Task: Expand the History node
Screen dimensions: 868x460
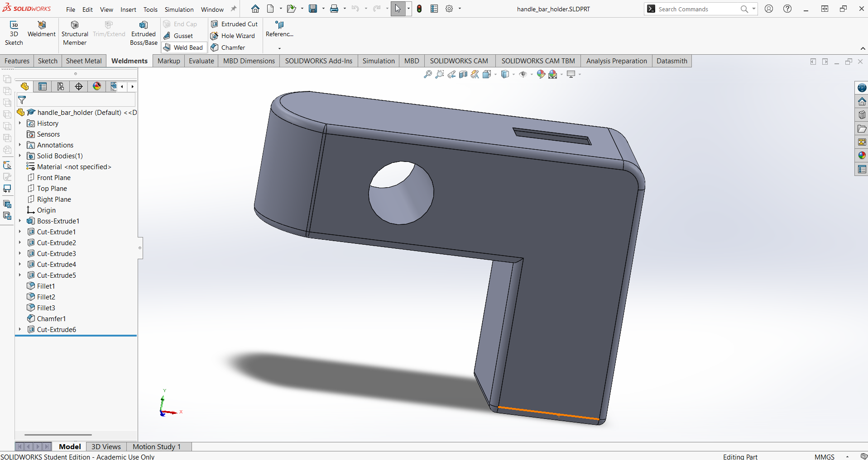Action: click(x=20, y=123)
